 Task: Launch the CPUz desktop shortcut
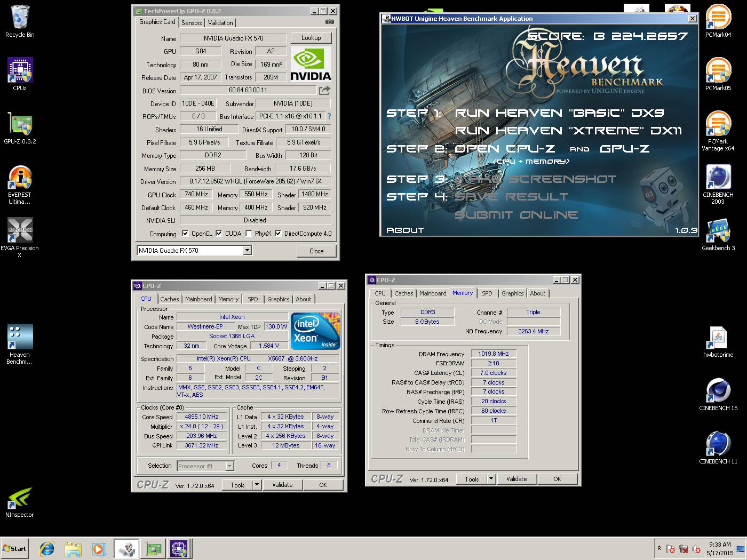[20, 74]
